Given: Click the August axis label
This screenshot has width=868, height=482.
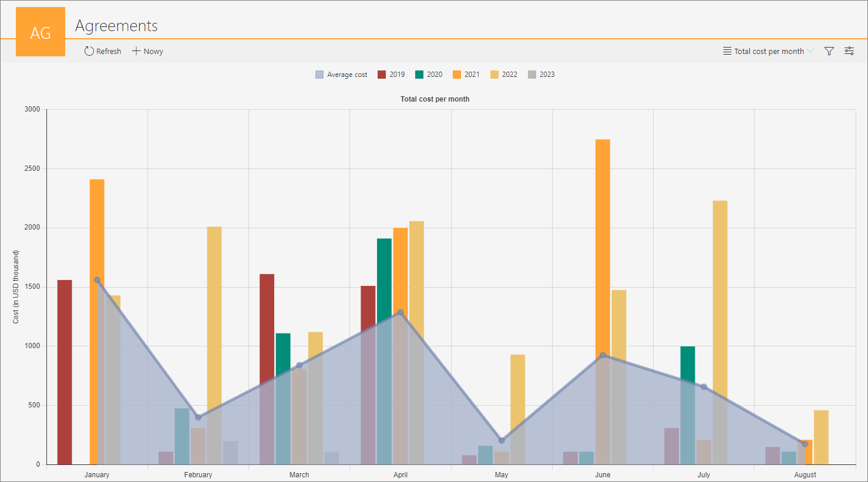Looking at the screenshot, I should pyautogui.click(x=805, y=475).
